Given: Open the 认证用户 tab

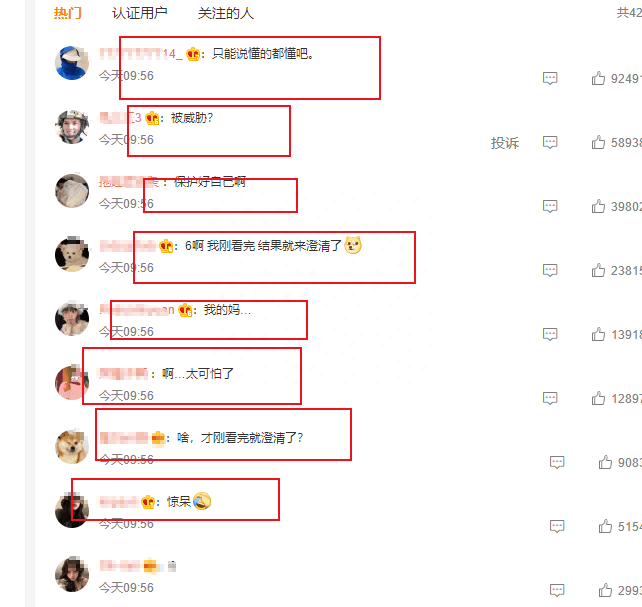Looking at the screenshot, I should 140,13.
